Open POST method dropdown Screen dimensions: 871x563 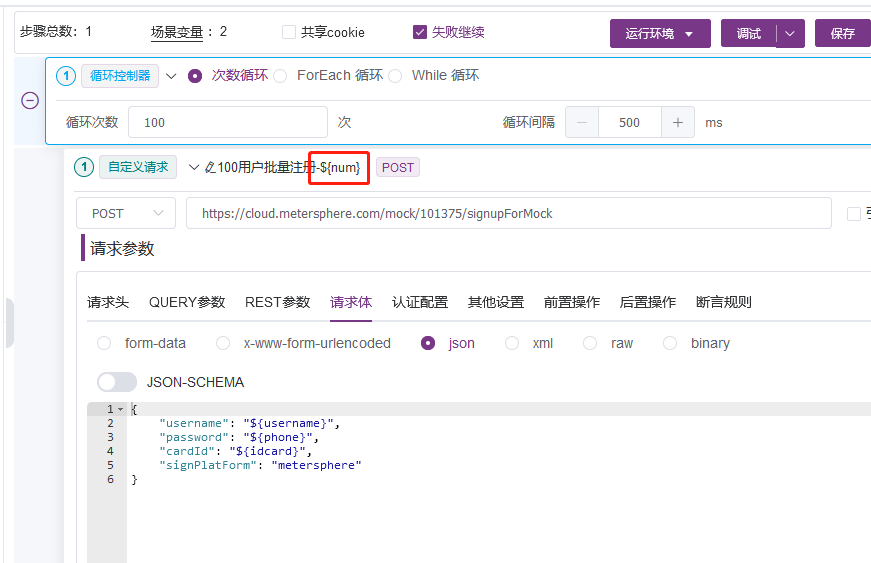126,213
